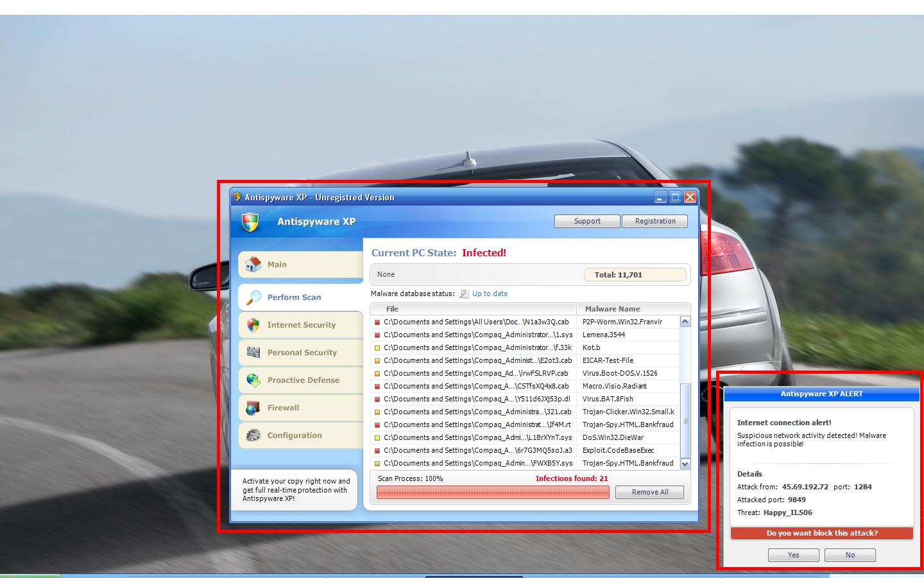Click the Firewall monitor icon
The height and width of the screenshot is (578, 924).
253,408
